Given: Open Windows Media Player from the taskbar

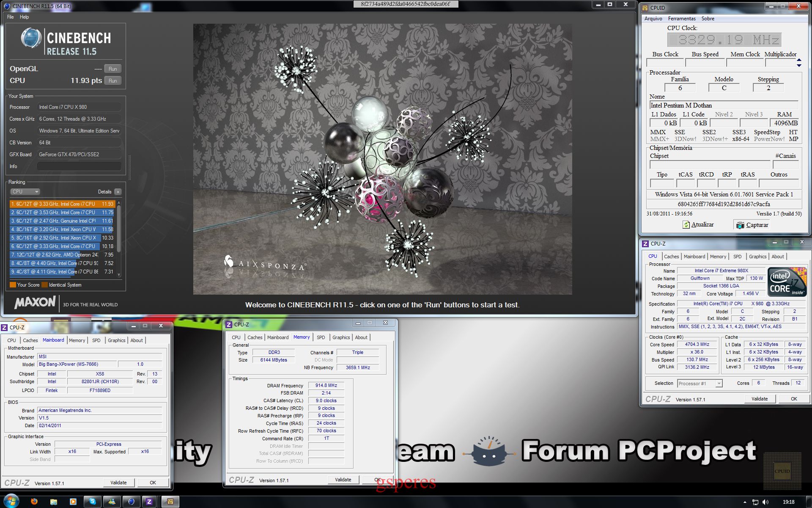Looking at the screenshot, I should 73,502.
